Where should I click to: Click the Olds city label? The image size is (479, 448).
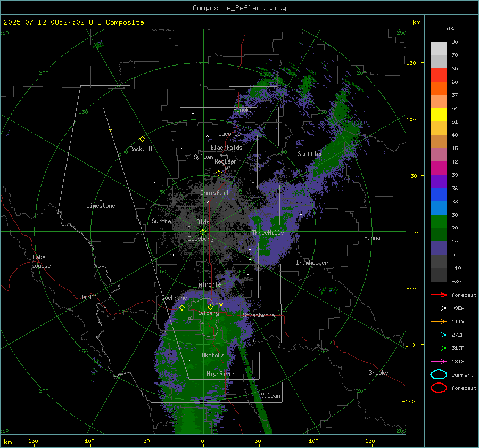[203, 222]
